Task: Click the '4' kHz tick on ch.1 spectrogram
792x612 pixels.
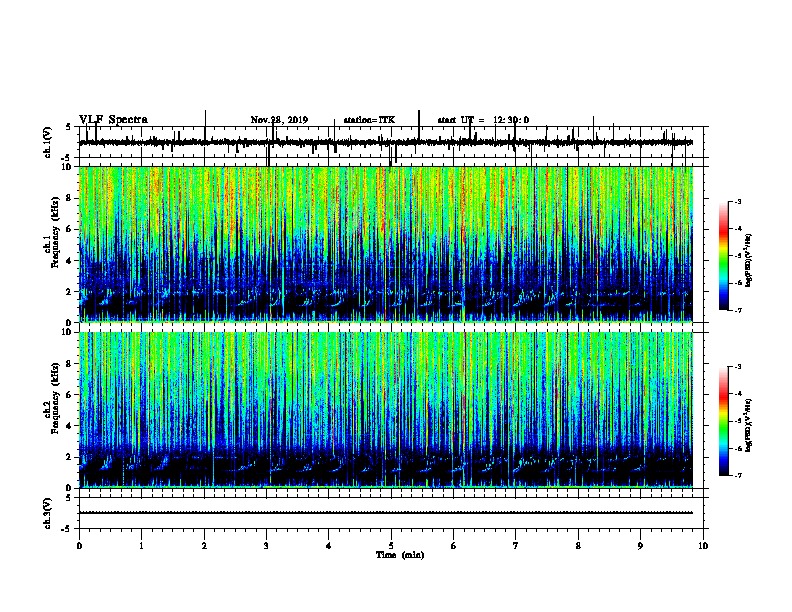Action: (x=70, y=261)
